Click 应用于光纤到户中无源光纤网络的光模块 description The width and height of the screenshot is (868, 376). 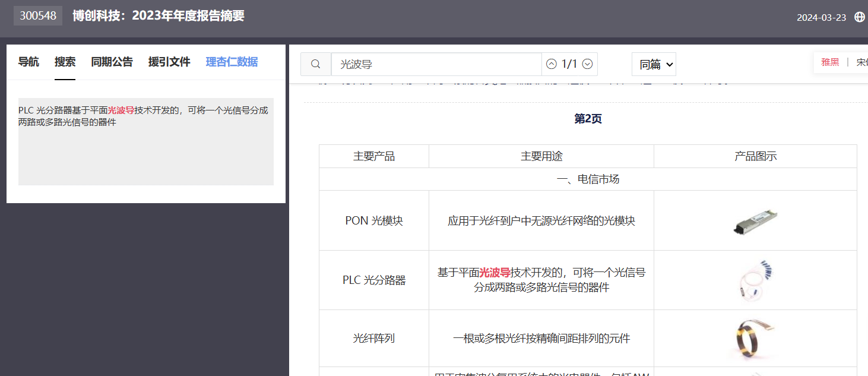(x=541, y=220)
